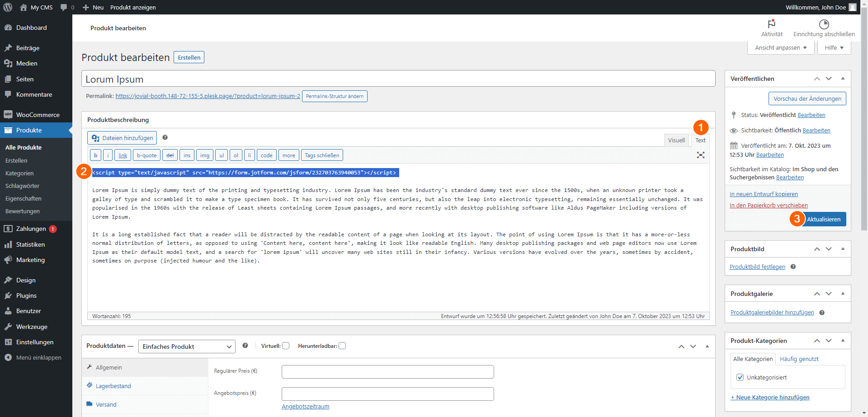Click John Doe's avatar in admin bar
Screen dimensions: 868x417
[853, 7]
